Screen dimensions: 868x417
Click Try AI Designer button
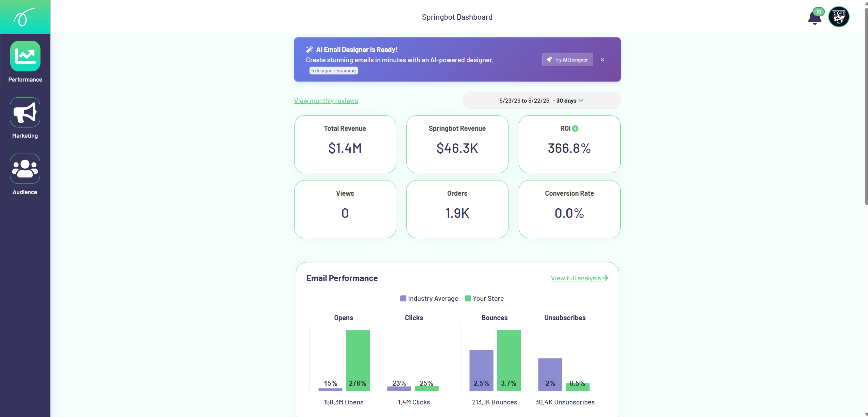click(x=567, y=59)
